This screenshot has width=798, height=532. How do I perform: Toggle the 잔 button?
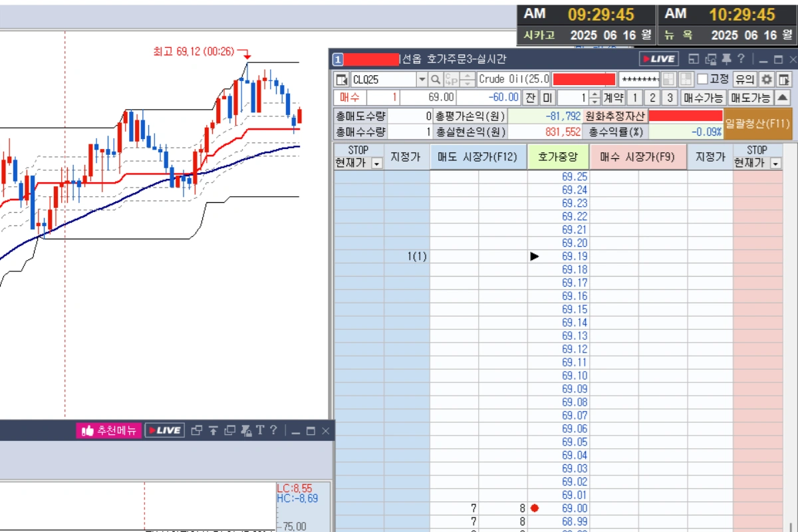(x=530, y=98)
